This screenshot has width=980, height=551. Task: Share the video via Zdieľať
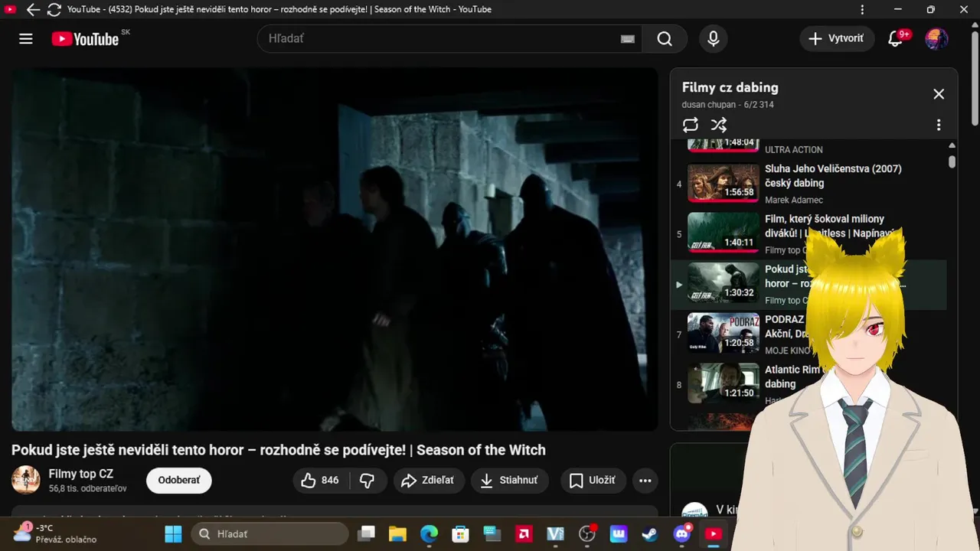[x=429, y=481]
